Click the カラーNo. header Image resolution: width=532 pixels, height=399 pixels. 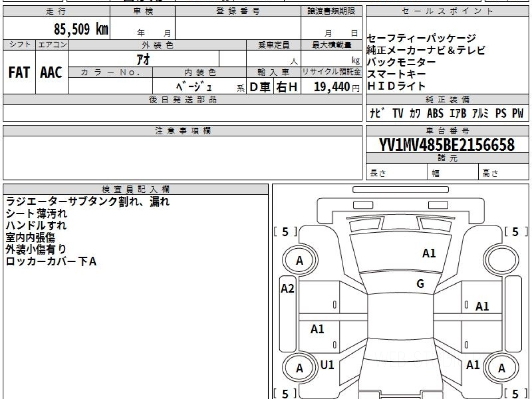click(110, 72)
